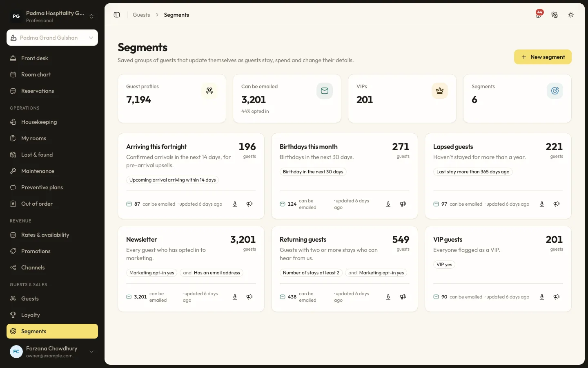Click megaphone icon on Lapsed guests
Viewport: 588px width, 368px height.
click(x=557, y=204)
